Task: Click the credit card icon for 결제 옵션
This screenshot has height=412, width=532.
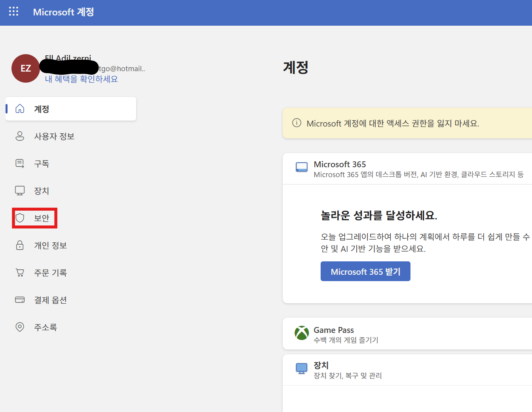Action: [20, 300]
